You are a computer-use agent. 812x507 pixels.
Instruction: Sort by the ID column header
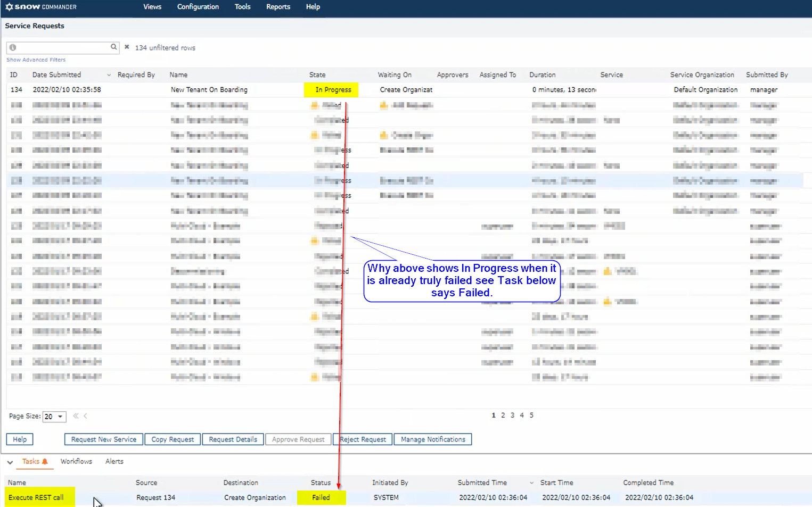pos(14,75)
